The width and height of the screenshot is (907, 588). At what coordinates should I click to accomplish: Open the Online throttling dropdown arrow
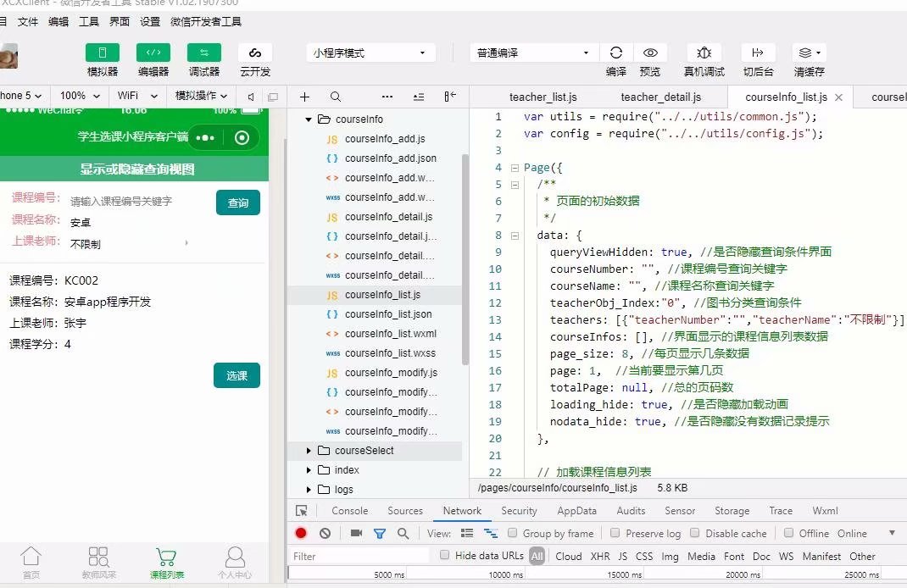[892, 533]
